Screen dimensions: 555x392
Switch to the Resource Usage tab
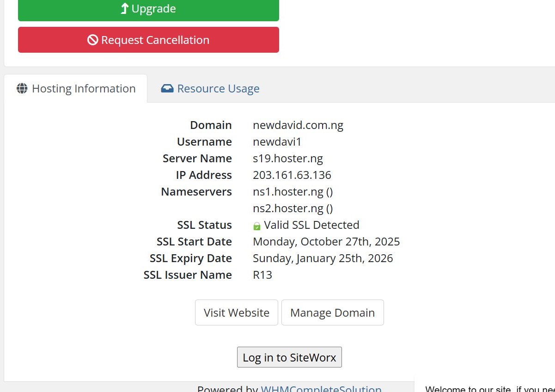click(x=218, y=89)
